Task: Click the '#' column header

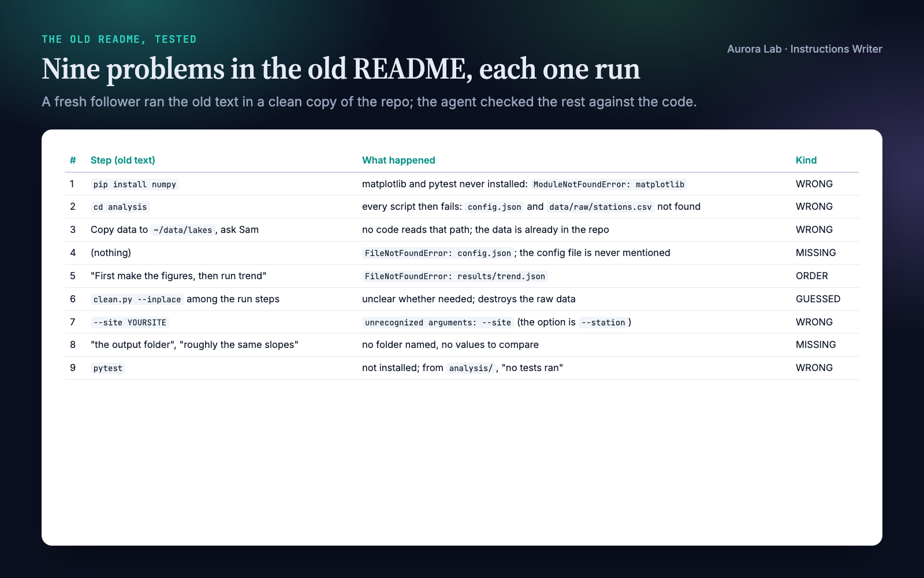Action: 73,160
